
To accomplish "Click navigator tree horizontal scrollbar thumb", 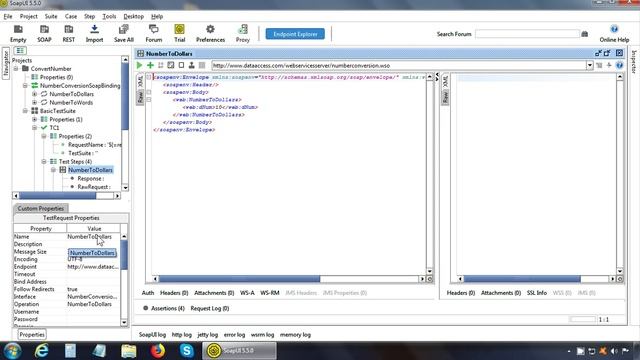I will [58, 196].
